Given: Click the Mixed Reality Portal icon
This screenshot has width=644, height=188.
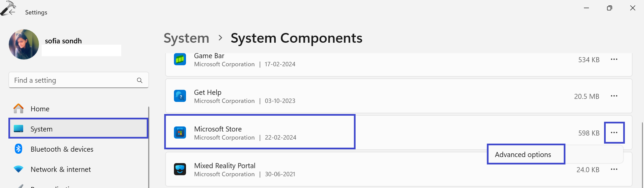Looking at the screenshot, I should pos(180,169).
